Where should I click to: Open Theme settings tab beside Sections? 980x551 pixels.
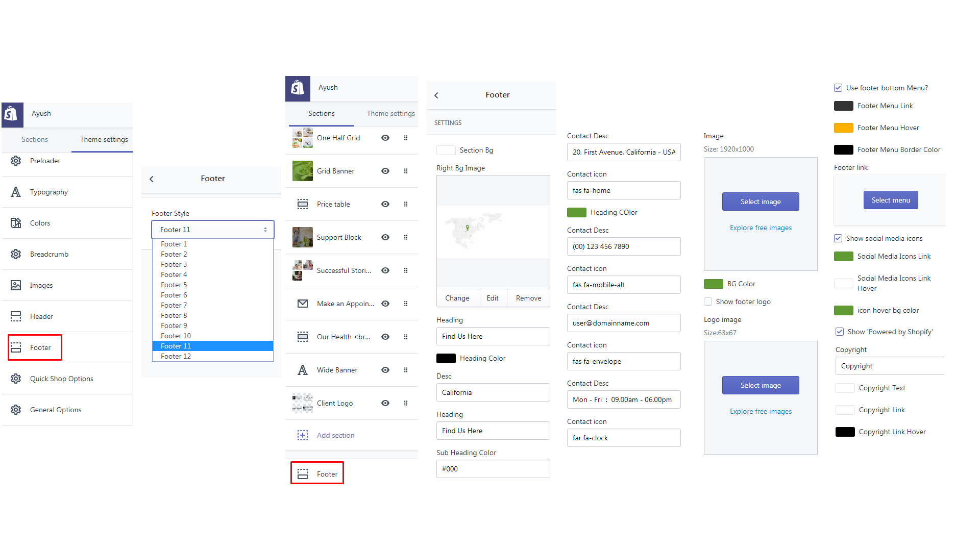pos(390,113)
